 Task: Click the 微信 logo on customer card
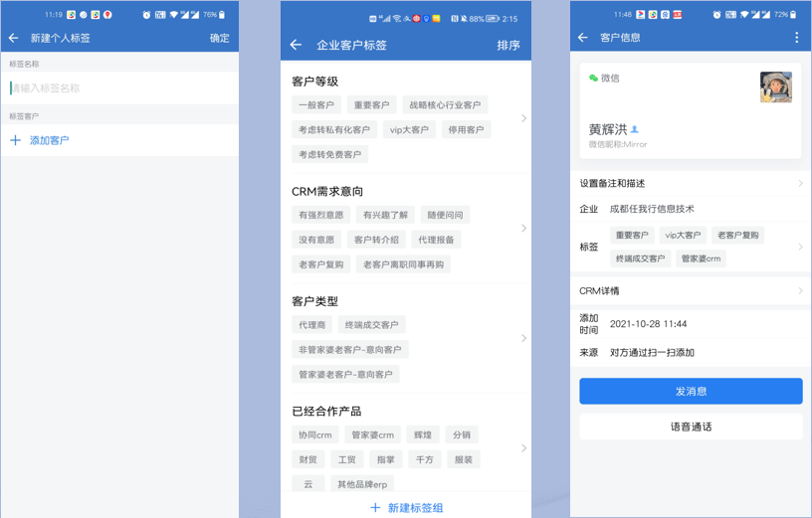point(594,78)
